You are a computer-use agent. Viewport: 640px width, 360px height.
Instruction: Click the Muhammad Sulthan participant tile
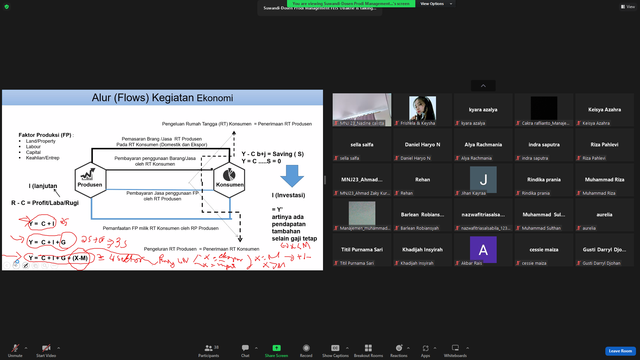pyautogui.click(x=544, y=215)
